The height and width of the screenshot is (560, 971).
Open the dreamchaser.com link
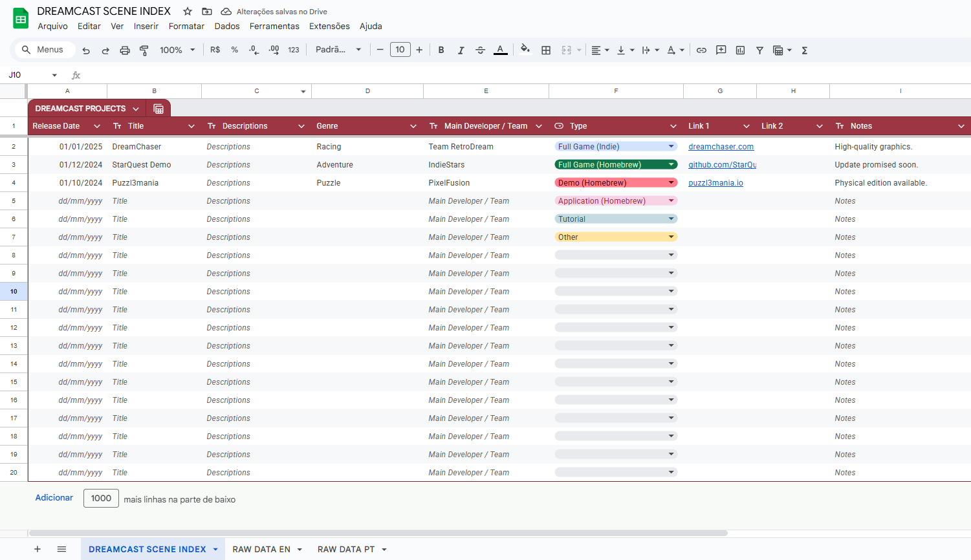click(721, 147)
